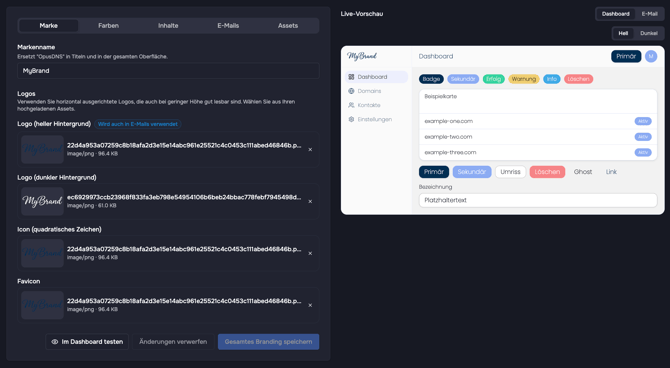
Task: Click Aktiv badge for example-one.com
Action: (643, 121)
